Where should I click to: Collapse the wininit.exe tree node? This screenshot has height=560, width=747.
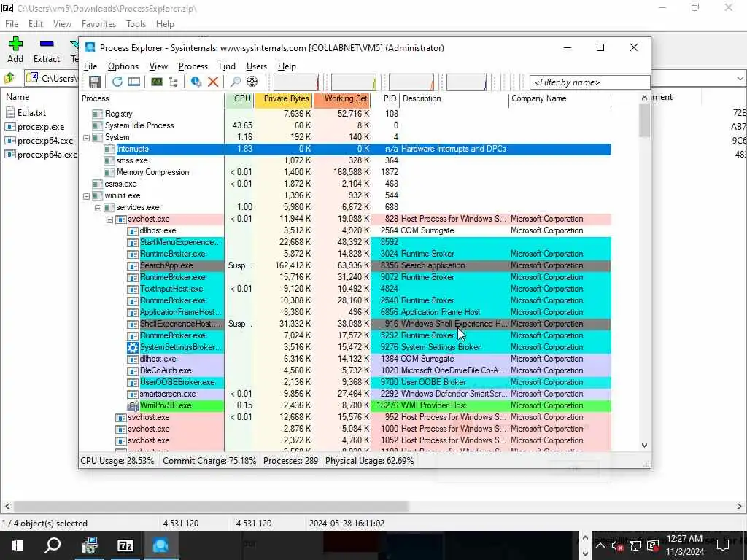86,196
